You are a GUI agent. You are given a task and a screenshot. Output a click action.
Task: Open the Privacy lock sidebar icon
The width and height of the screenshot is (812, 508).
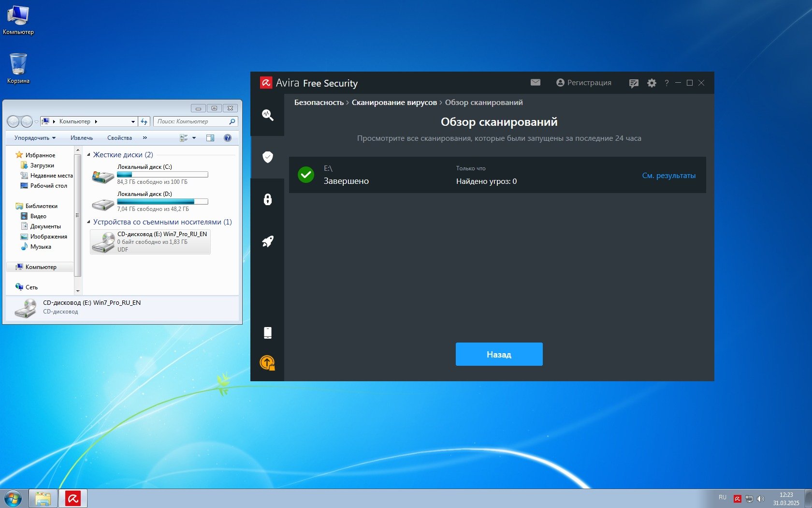267,199
